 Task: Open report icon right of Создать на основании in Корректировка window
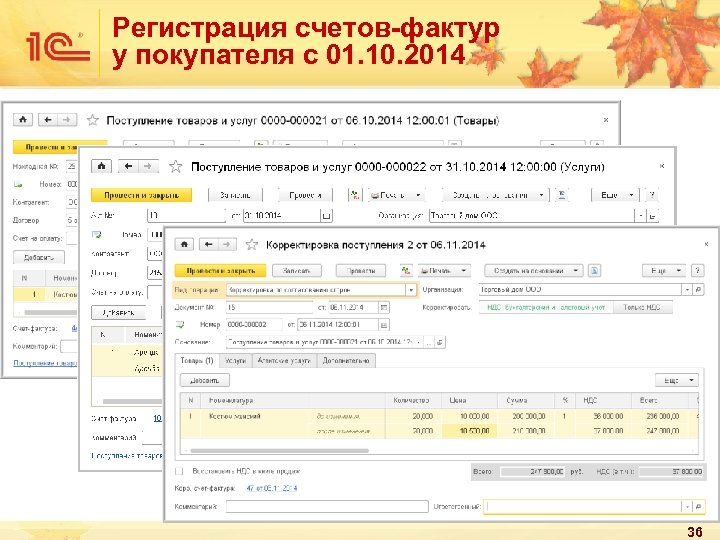pyautogui.click(x=594, y=271)
